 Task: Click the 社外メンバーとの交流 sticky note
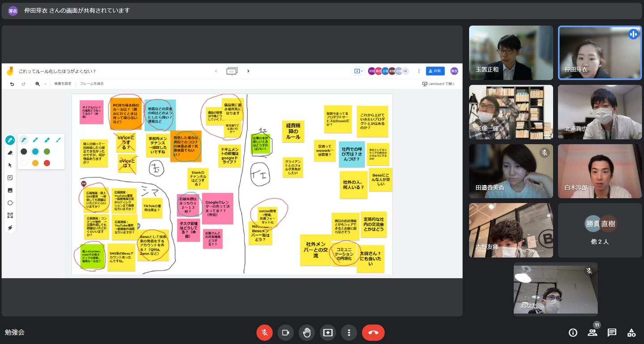316,250
